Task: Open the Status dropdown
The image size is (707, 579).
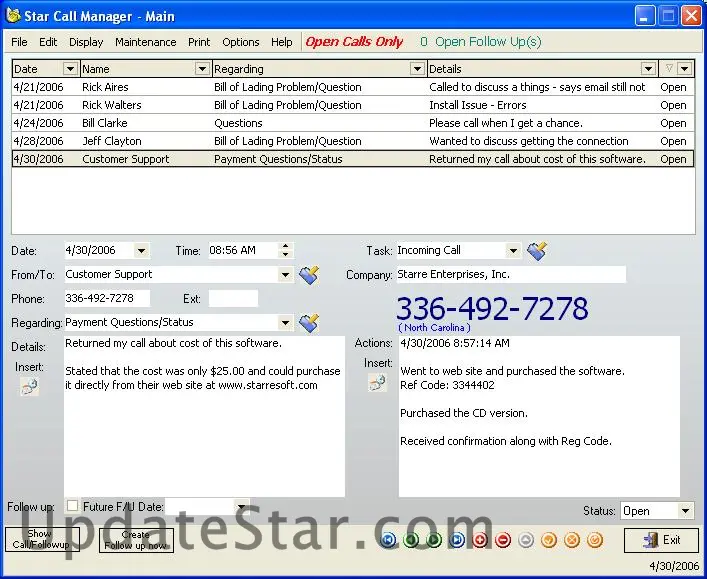Action: point(685,511)
